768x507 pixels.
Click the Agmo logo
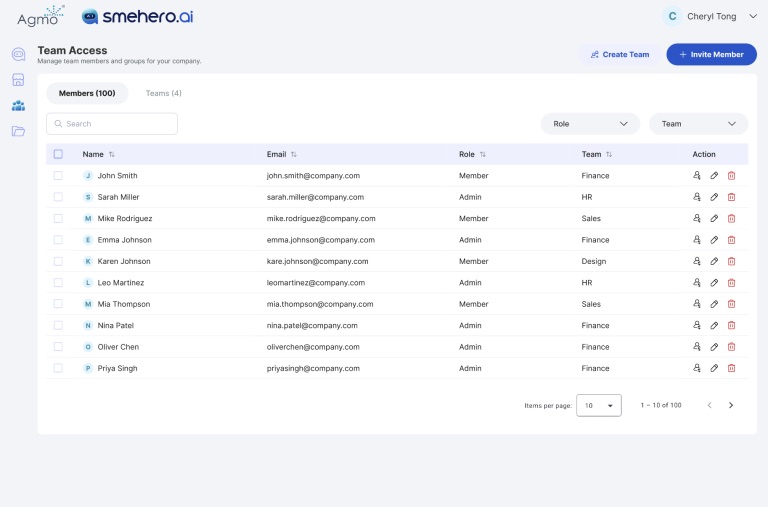(x=41, y=16)
